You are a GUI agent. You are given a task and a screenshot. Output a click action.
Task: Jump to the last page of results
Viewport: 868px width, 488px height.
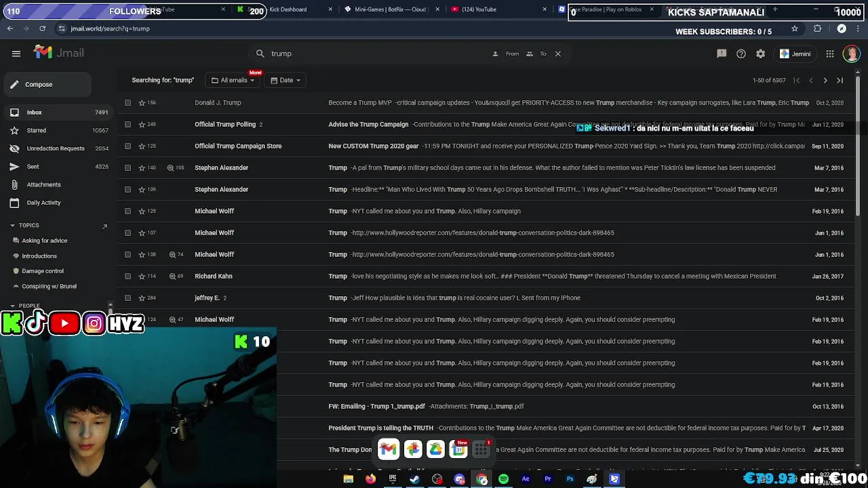[840, 80]
